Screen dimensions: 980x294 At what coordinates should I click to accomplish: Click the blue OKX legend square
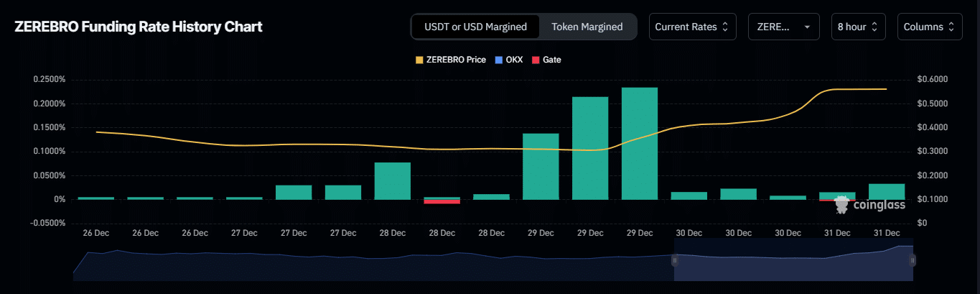pyautogui.click(x=500, y=60)
